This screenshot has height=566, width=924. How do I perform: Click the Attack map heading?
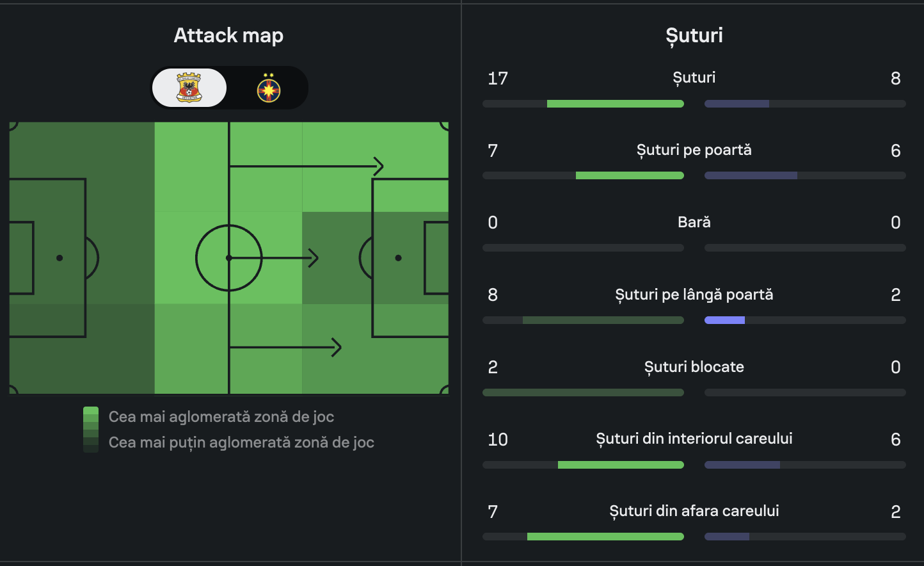[228, 35]
